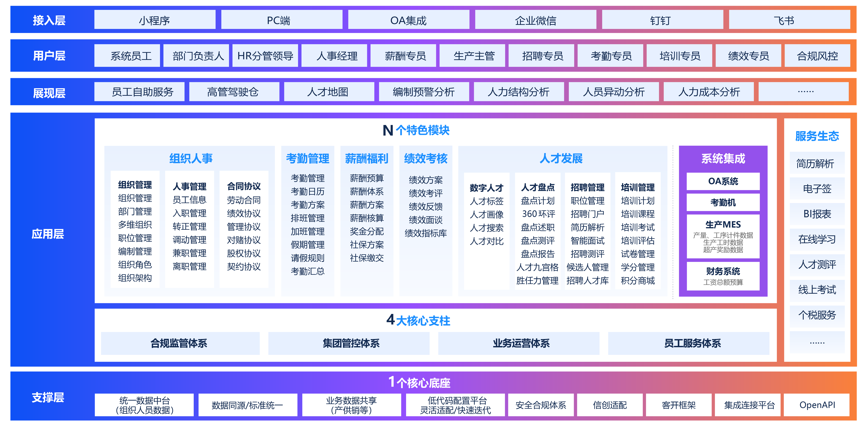Viewport: 868px width, 434px height.
Task: Select 人力成本分析
Action: pos(709,92)
